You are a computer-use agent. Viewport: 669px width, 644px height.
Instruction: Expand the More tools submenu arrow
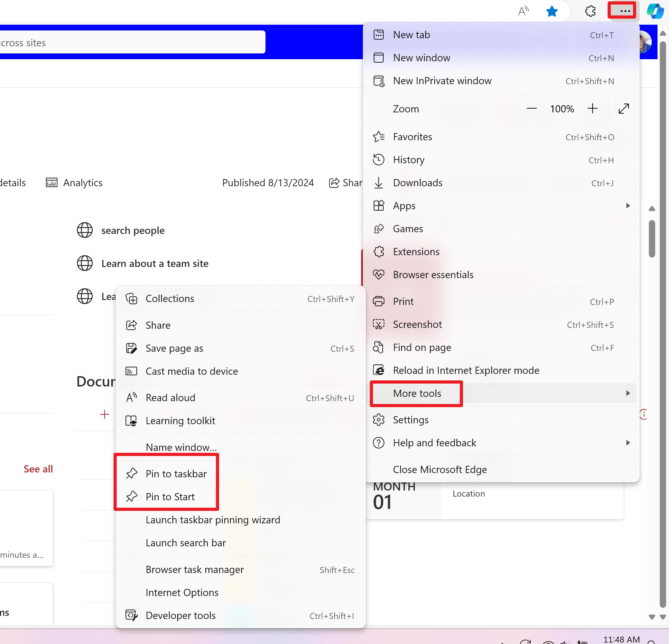pyautogui.click(x=628, y=393)
